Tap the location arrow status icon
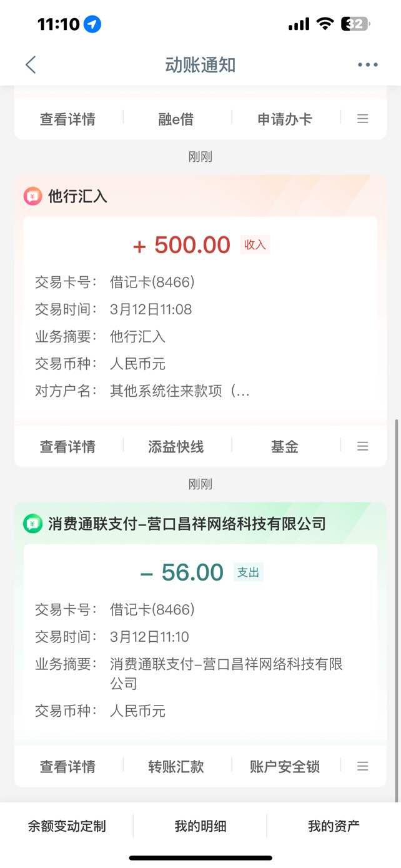This screenshot has width=401, height=868. point(92,24)
